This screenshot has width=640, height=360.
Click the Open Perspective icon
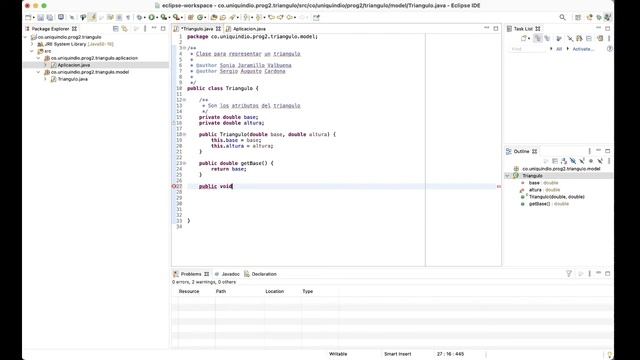tap(578, 18)
